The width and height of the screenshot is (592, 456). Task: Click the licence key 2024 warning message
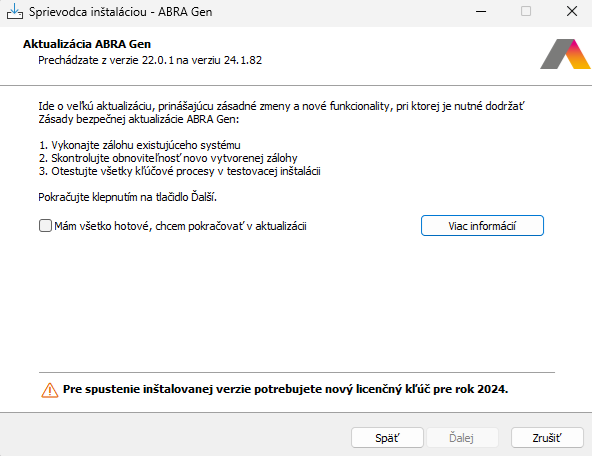pyautogui.click(x=285, y=389)
